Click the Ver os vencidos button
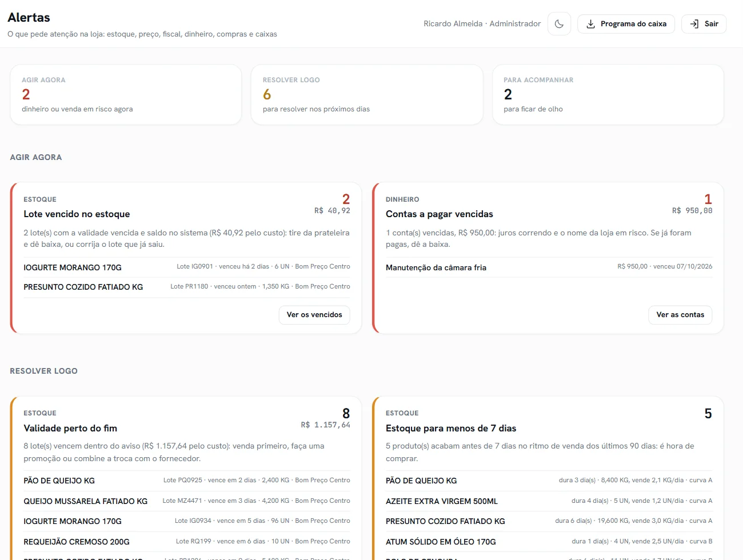743x560 pixels. pyautogui.click(x=314, y=315)
